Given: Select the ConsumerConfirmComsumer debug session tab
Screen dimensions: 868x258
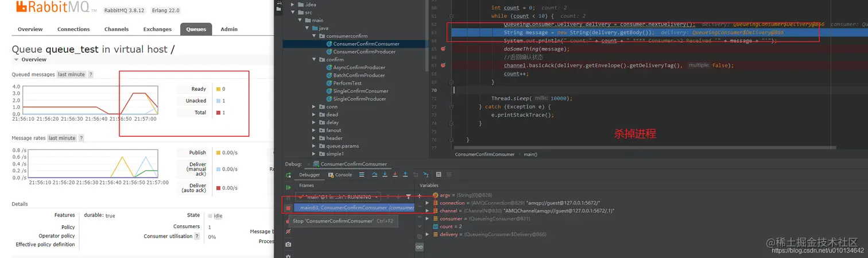Looking at the screenshot, I should (x=350, y=164).
